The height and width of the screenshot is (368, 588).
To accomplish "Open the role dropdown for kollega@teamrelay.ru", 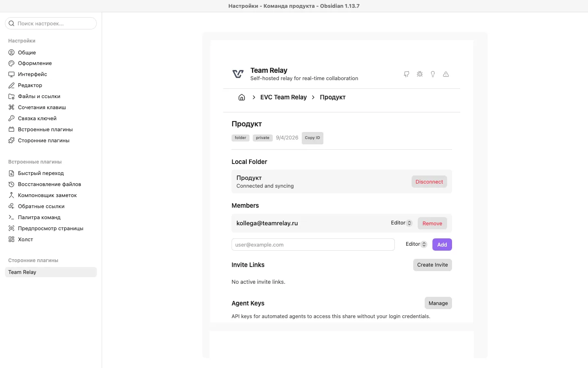I will [401, 223].
